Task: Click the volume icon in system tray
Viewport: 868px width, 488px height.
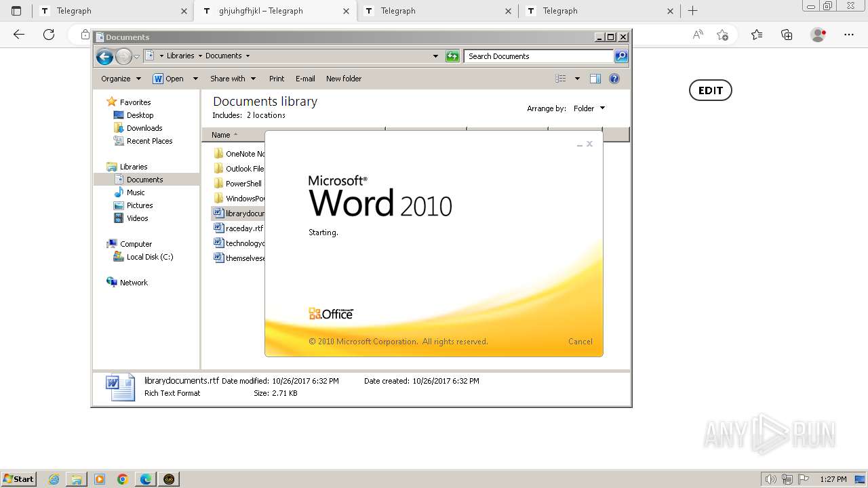Action: [770, 479]
